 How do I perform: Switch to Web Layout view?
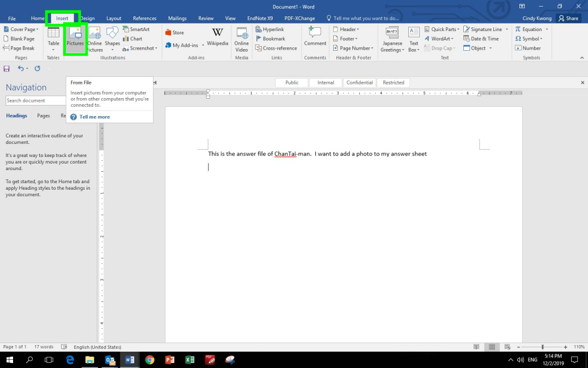click(507, 347)
